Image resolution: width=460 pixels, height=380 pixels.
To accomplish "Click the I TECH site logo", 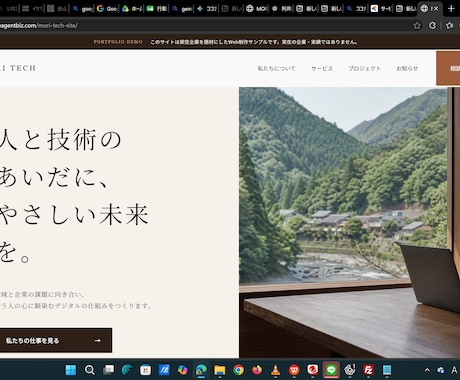I will point(18,68).
